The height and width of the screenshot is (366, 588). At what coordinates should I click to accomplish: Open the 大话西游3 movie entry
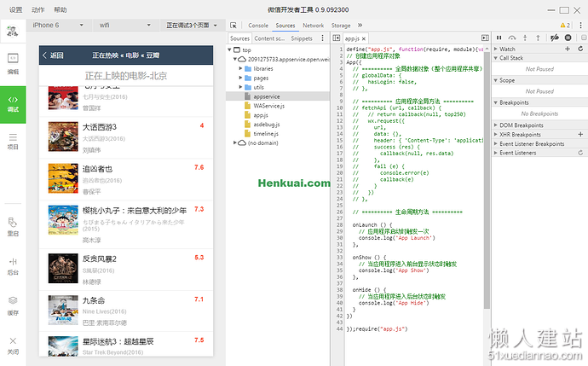click(x=126, y=137)
